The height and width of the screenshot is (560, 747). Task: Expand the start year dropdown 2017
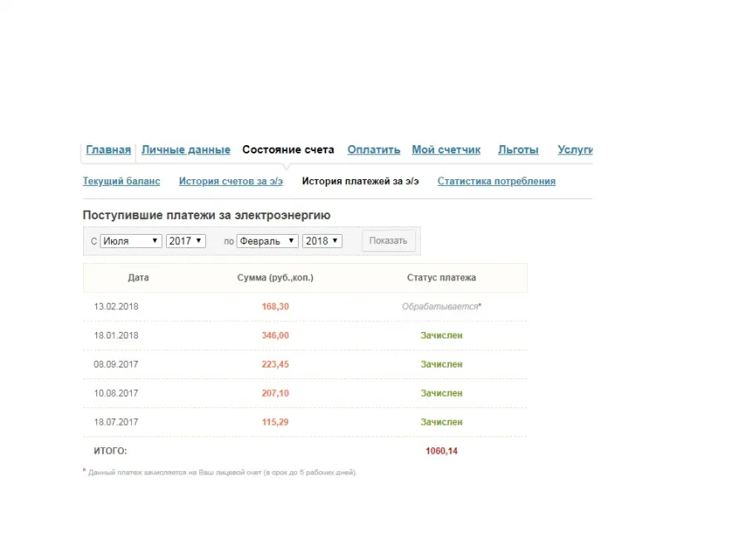[186, 241]
